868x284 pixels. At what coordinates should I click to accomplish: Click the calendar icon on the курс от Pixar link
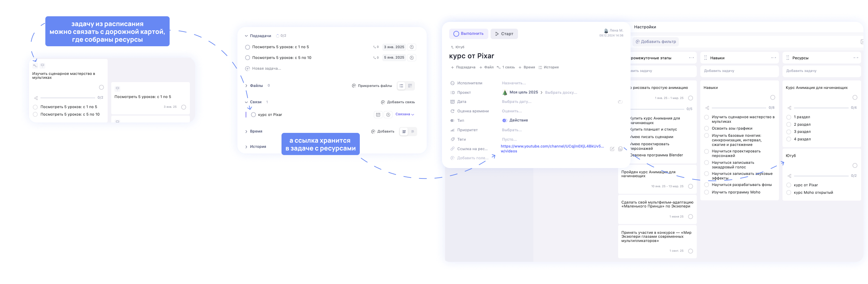[x=378, y=115]
